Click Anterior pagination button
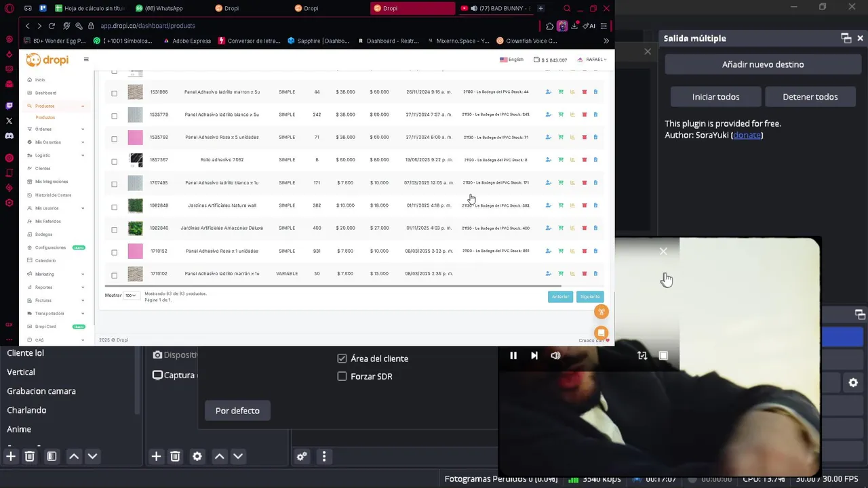The image size is (868, 488). coord(560,297)
